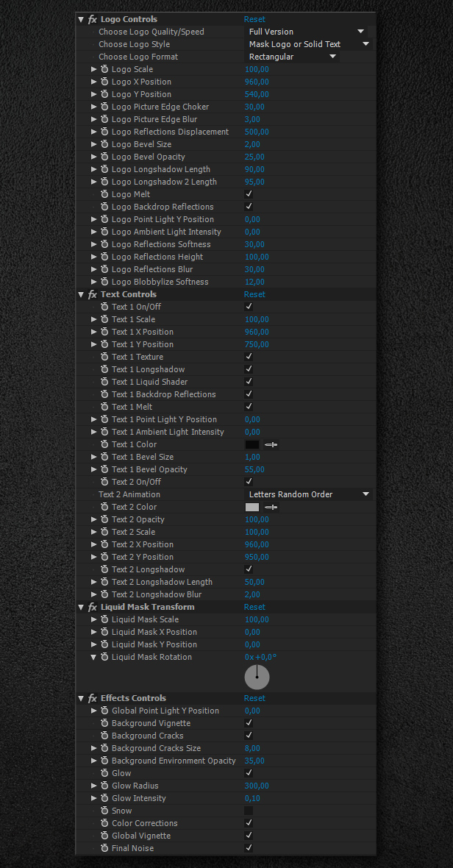Collapse Liquid Mask Rotation property
Screen dimensions: 453x868
[x=93, y=657]
